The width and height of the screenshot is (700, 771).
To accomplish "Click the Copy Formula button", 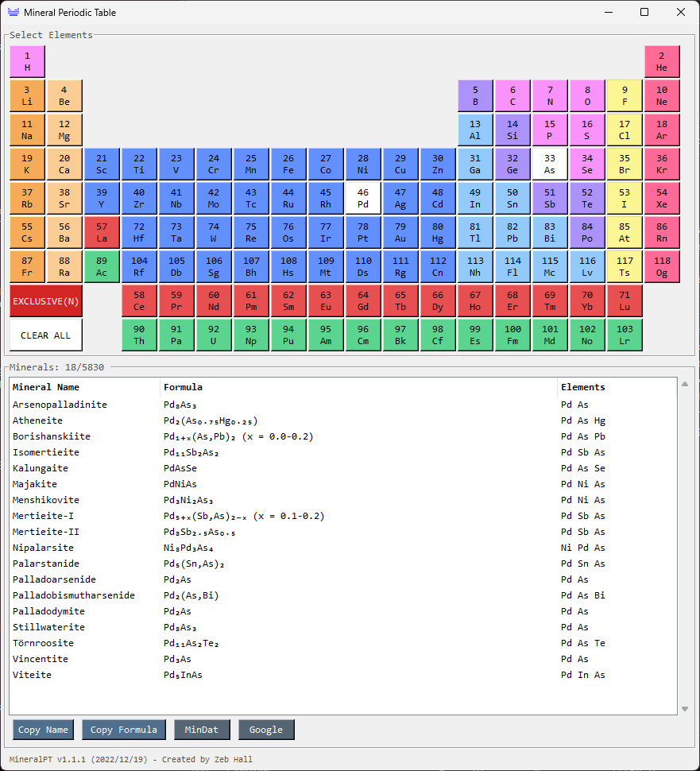I will click(123, 729).
